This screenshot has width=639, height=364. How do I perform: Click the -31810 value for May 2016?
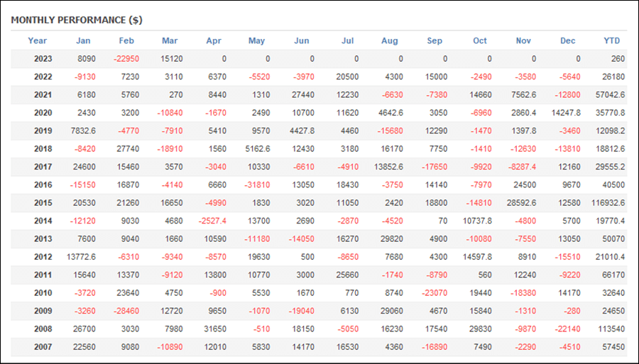(257, 185)
